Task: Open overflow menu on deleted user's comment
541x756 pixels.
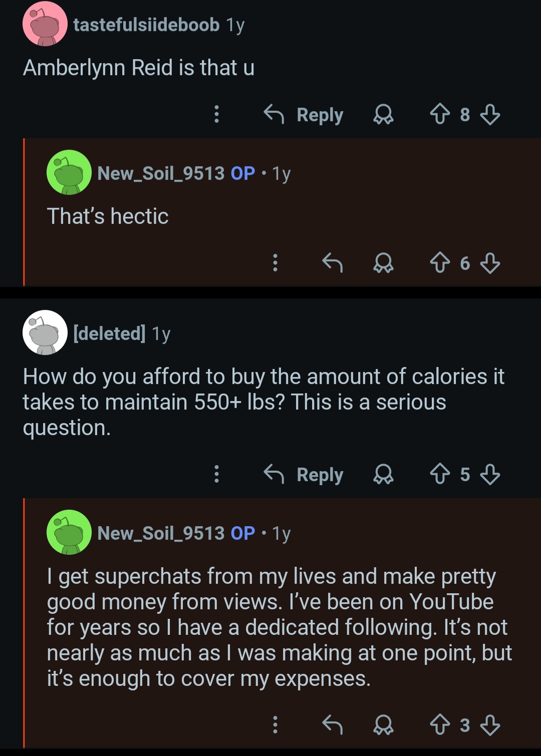Action: pos(216,474)
